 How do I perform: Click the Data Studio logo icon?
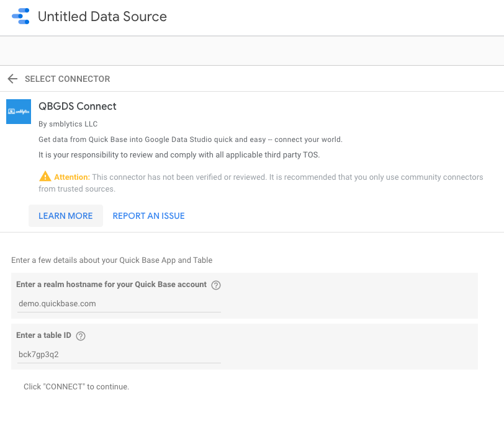point(20,16)
